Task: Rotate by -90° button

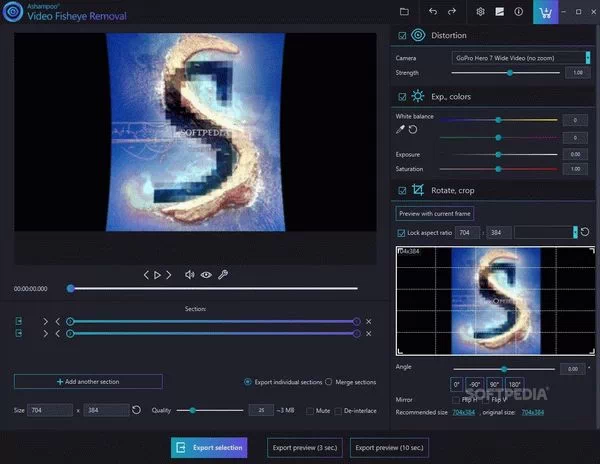Action: click(x=474, y=384)
